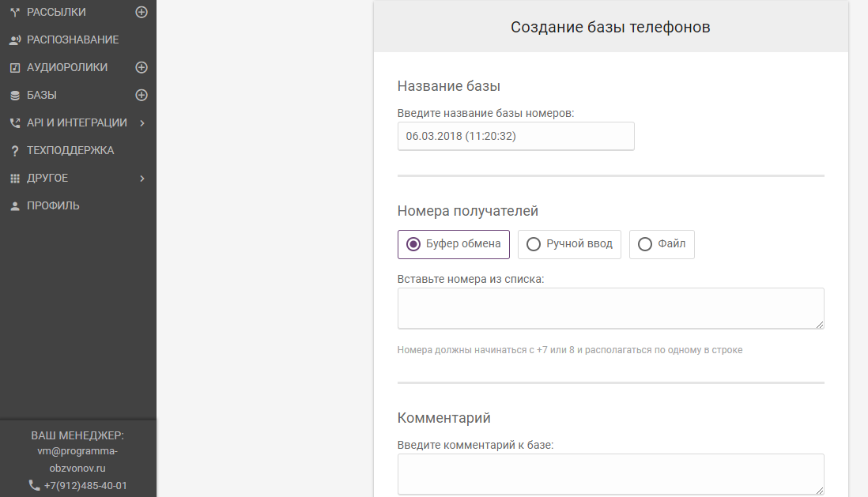Click the base name input field
This screenshot has width=868, height=497.
(515, 136)
